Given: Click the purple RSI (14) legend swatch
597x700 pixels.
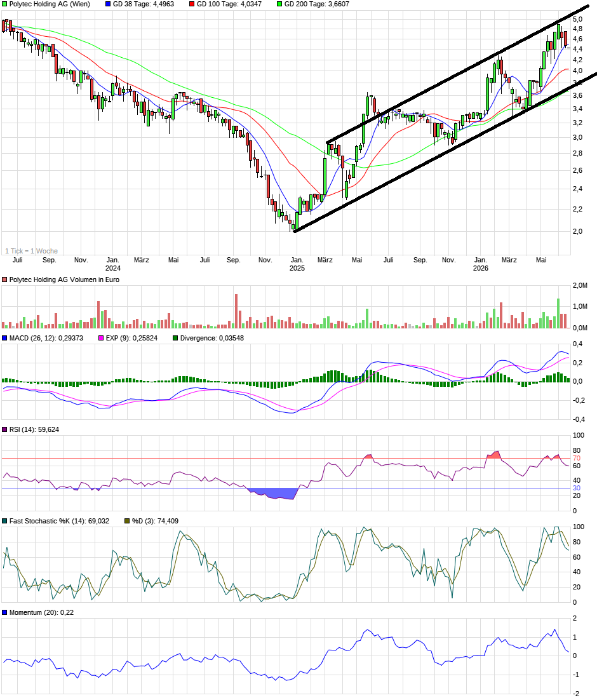Looking at the screenshot, I should pyautogui.click(x=4, y=429).
